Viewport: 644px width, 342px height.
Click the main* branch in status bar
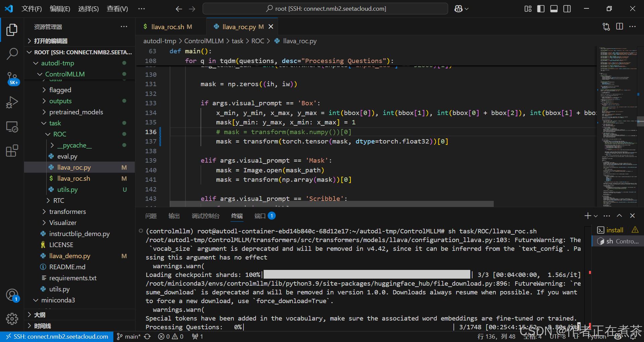(x=128, y=337)
